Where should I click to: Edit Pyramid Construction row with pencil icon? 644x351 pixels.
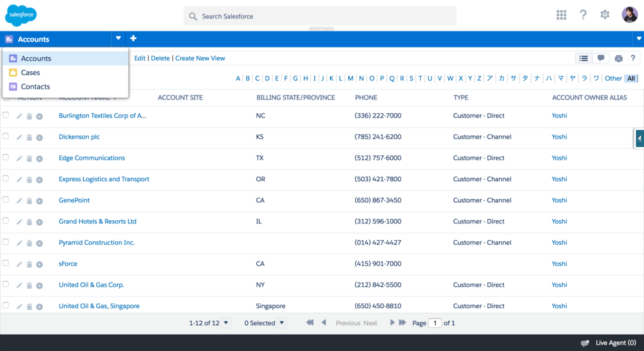pos(19,243)
